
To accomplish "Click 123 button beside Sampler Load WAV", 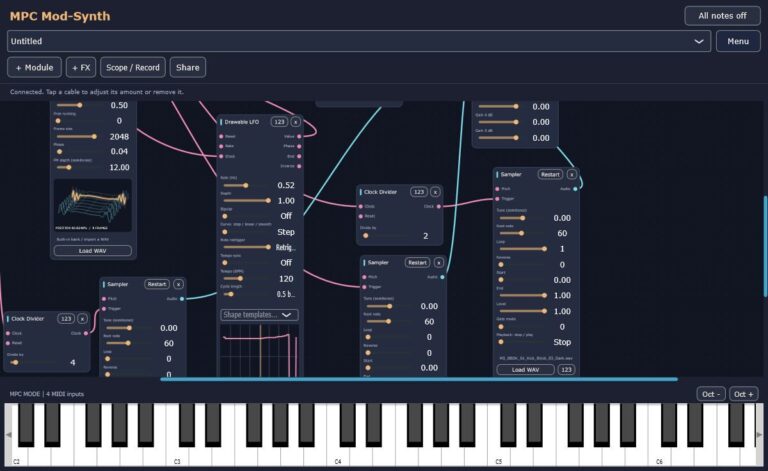I will [566, 370].
